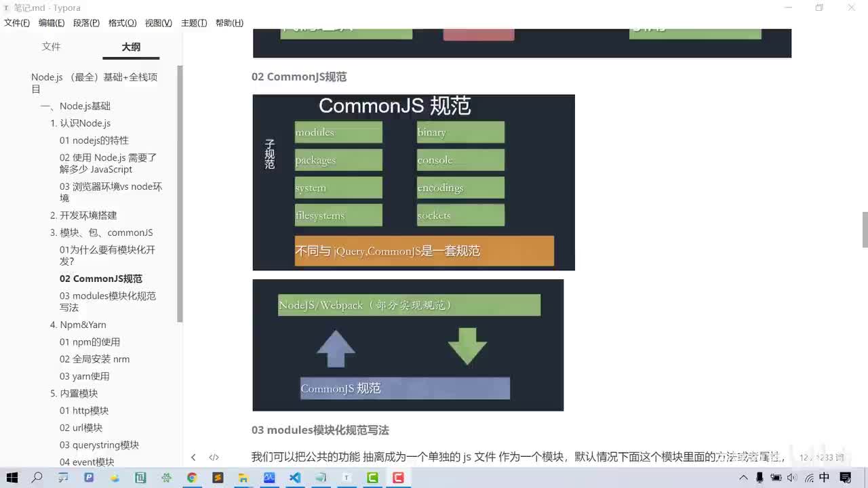Open the network Wi-Fi tray icon
This screenshot has height=488, width=868.
coord(809,478)
